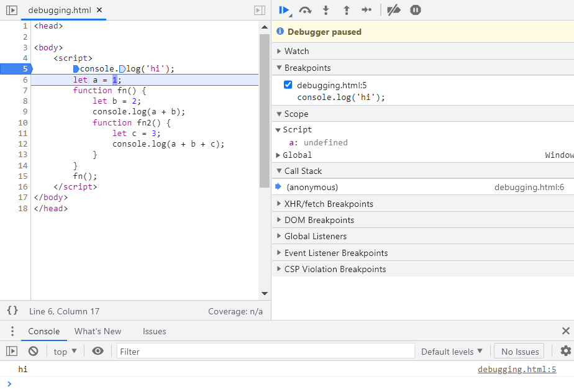The height and width of the screenshot is (392, 574).
Task: Collapse the Scope section
Action: click(423, 114)
